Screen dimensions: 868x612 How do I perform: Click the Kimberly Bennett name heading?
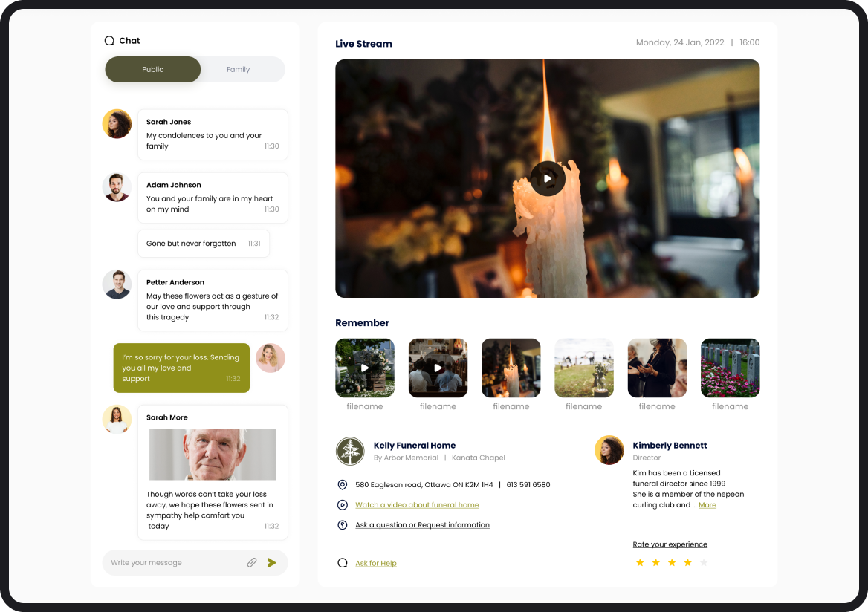click(670, 446)
